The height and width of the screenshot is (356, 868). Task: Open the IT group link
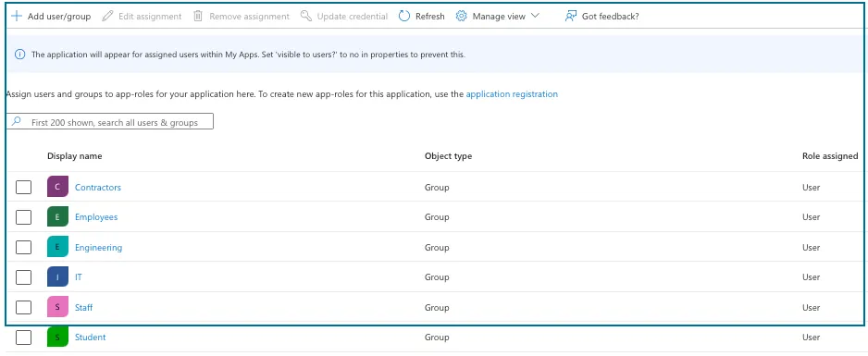79,277
